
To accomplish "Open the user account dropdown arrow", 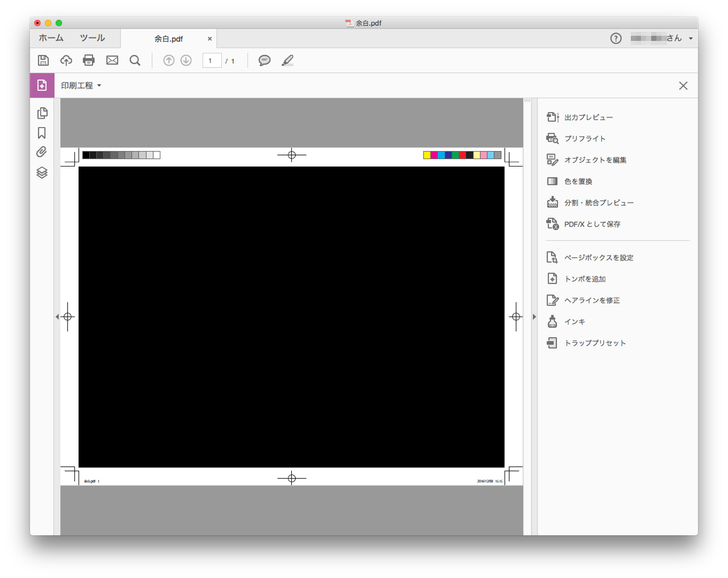I will tap(690, 39).
